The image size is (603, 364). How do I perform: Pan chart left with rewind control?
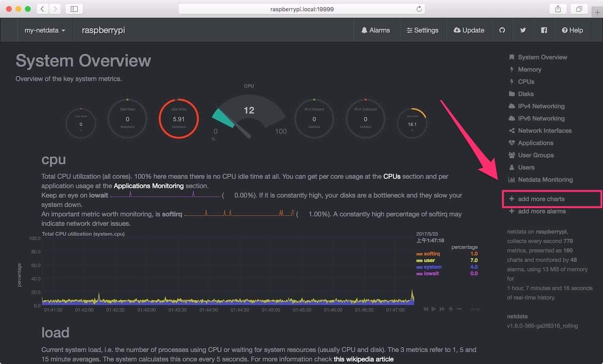tap(426, 309)
